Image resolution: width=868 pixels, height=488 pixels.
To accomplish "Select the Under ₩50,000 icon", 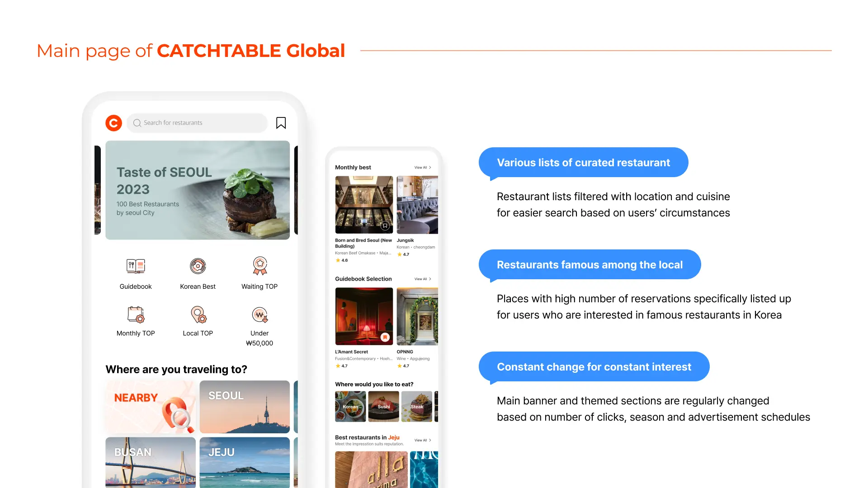I will 259,314.
